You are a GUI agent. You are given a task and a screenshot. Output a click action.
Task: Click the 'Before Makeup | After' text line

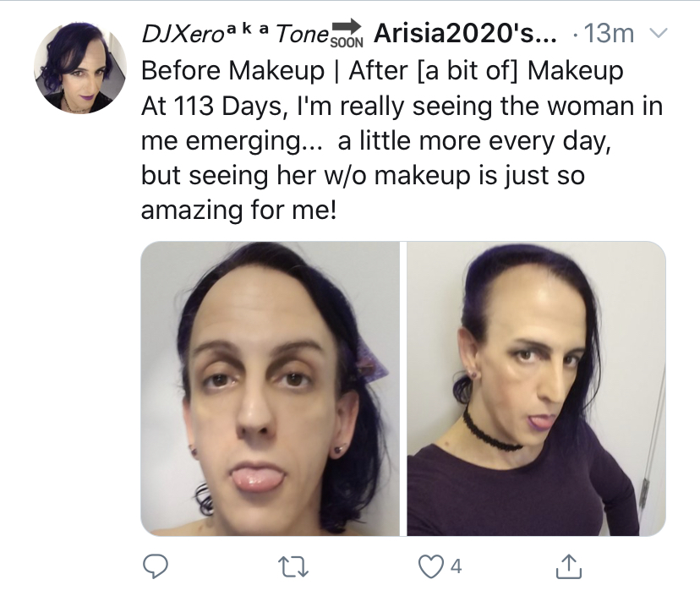click(x=382, y=71)
